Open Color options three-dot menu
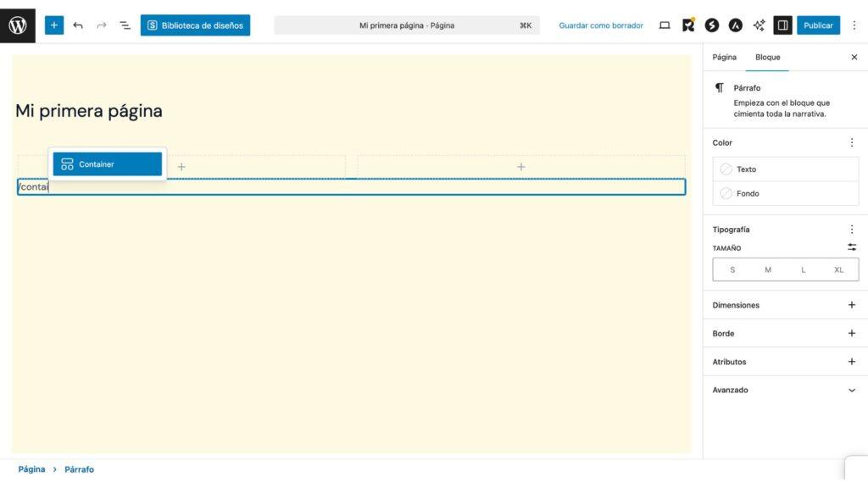The height and width of the screenshot is (488, 868). [852, 143]
